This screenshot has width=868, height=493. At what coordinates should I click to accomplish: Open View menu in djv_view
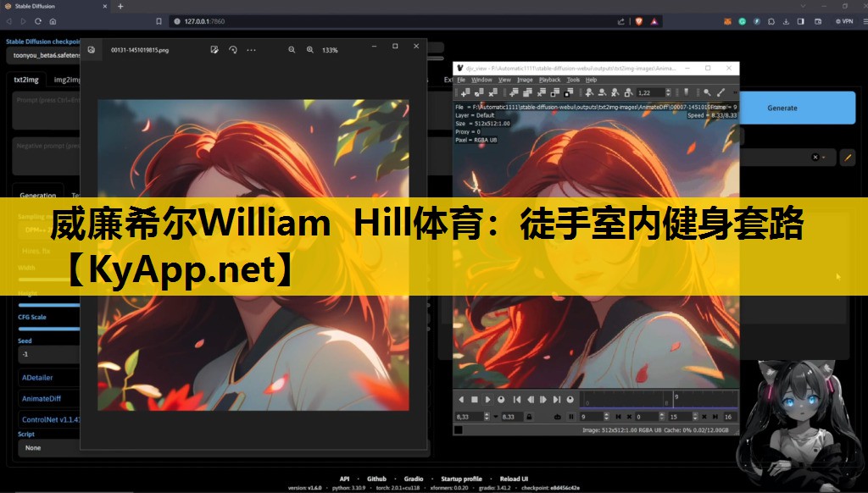pos(504,80)
